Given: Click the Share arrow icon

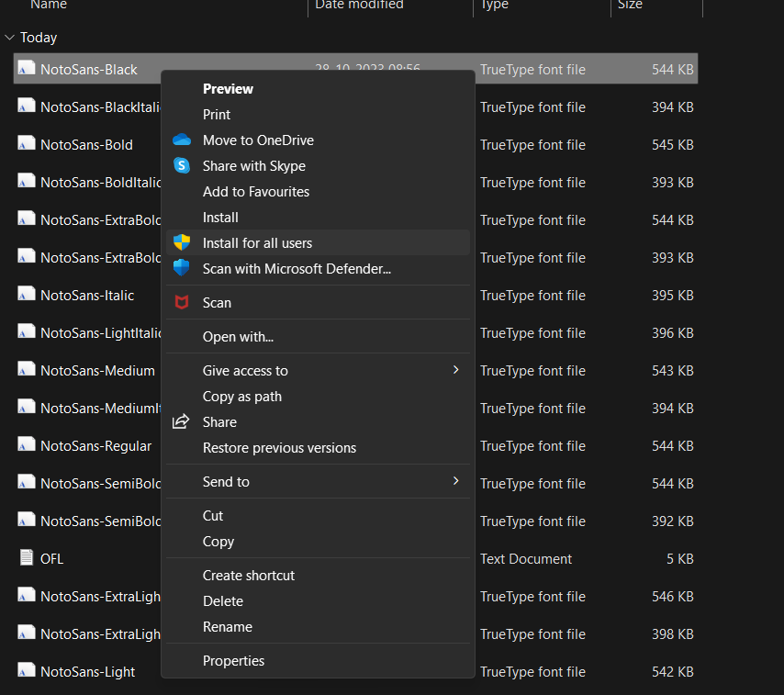Looking at the screenshot, I should point(182,422).
